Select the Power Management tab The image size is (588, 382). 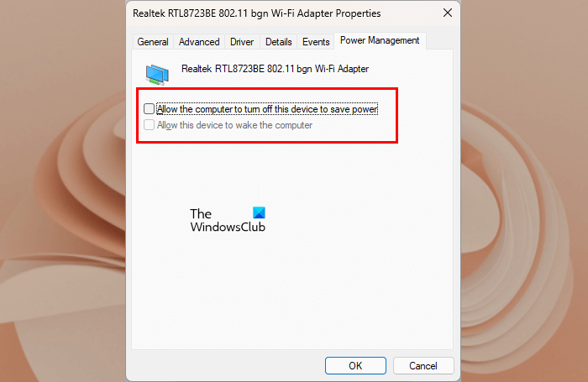(380, 40)
